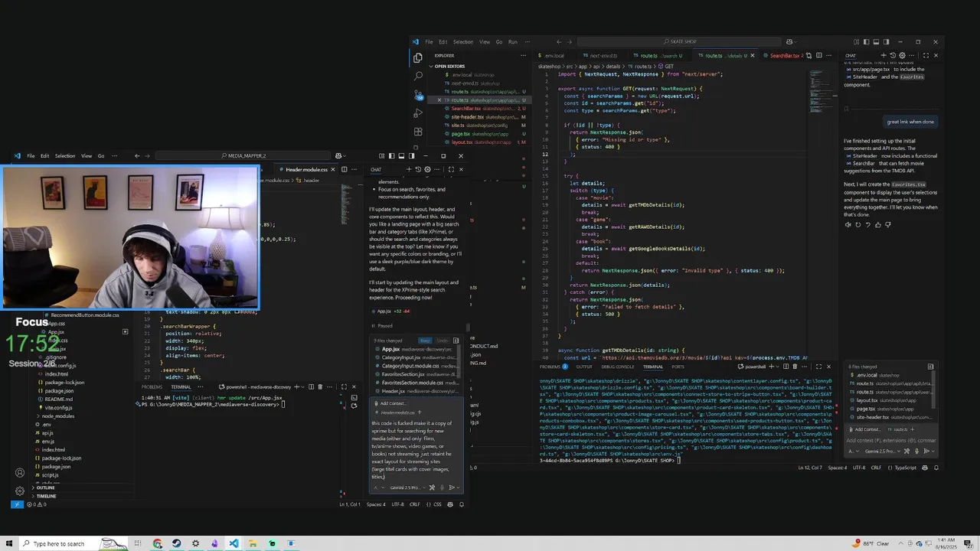
Task: Expand node_modules folder in MEDIA_MAPPER_2 explorer
Action: coord(58,416)
